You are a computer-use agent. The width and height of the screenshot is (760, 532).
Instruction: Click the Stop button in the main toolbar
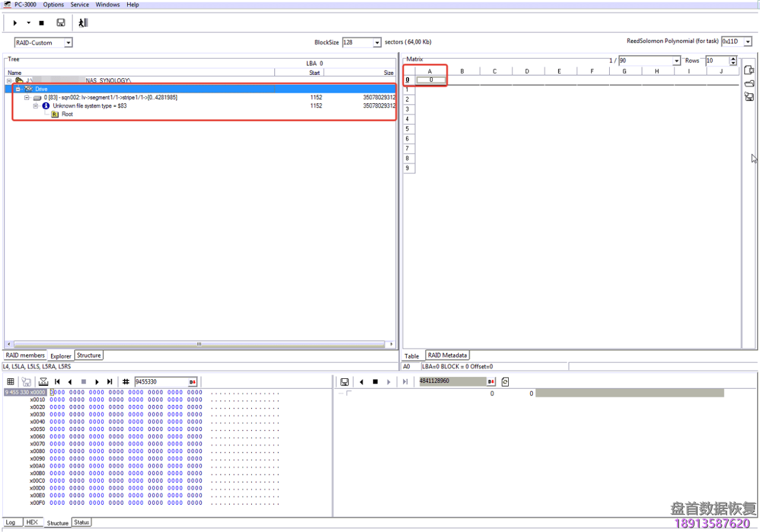pyautogui.click(x=42, y=23)
